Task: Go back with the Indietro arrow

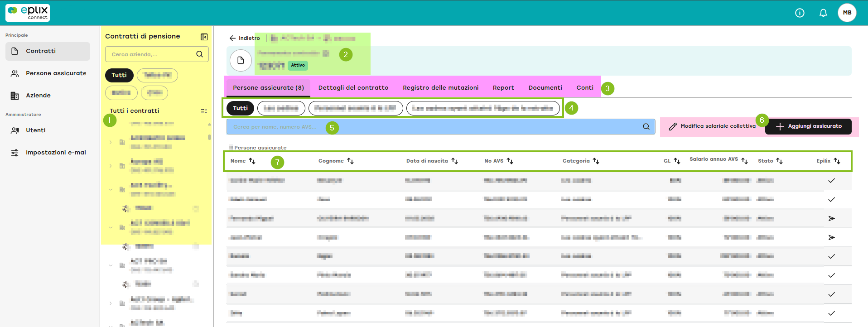Action: [x=245, y=38]
